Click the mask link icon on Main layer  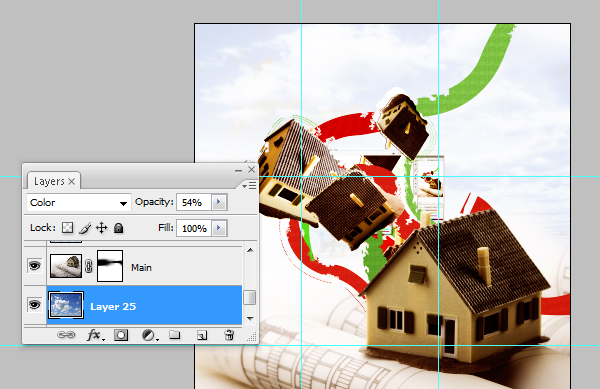[89, 266]
